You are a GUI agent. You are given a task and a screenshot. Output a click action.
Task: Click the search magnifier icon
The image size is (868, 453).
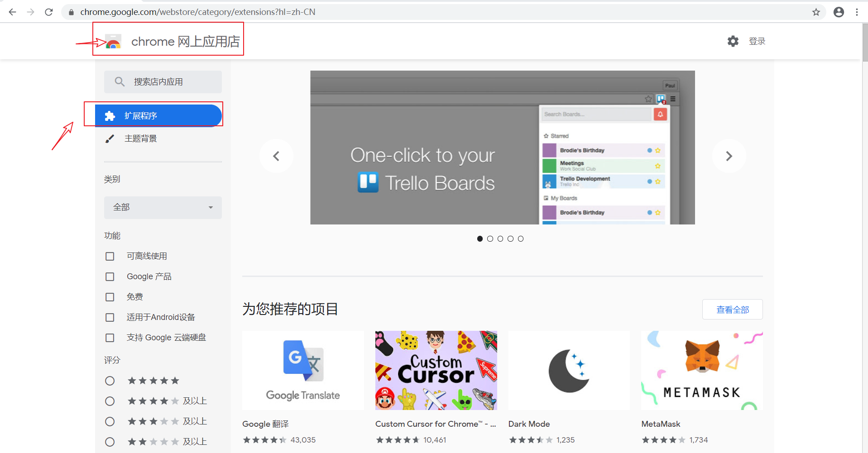[x=120, y=81]
